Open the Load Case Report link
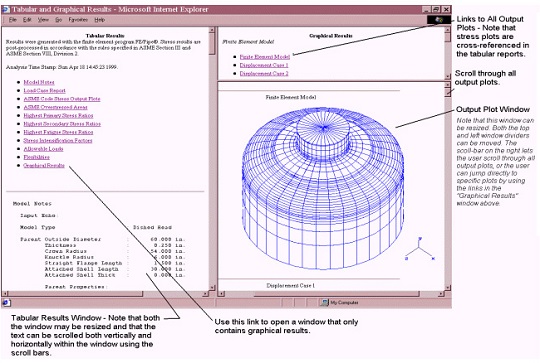Screen dimensions: 540x363 pyautogui.click(x=44, y=91)
